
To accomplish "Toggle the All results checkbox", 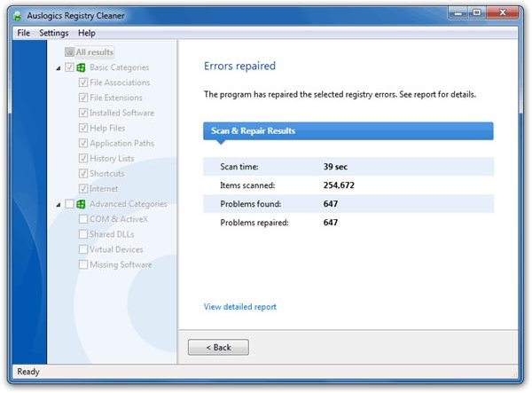I will tap(69, 52).
